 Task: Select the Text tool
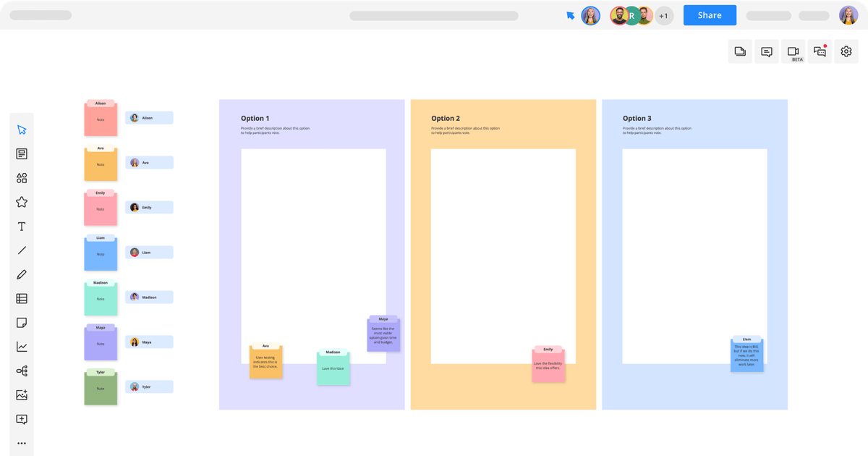click(x=22, y=226)
